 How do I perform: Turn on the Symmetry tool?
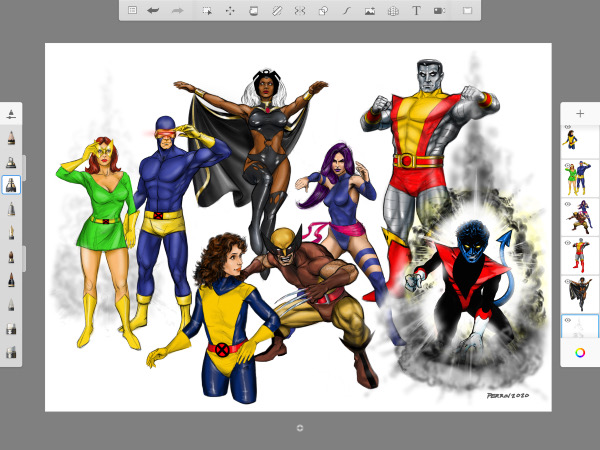pyautogui.click(x=300, y=11)
